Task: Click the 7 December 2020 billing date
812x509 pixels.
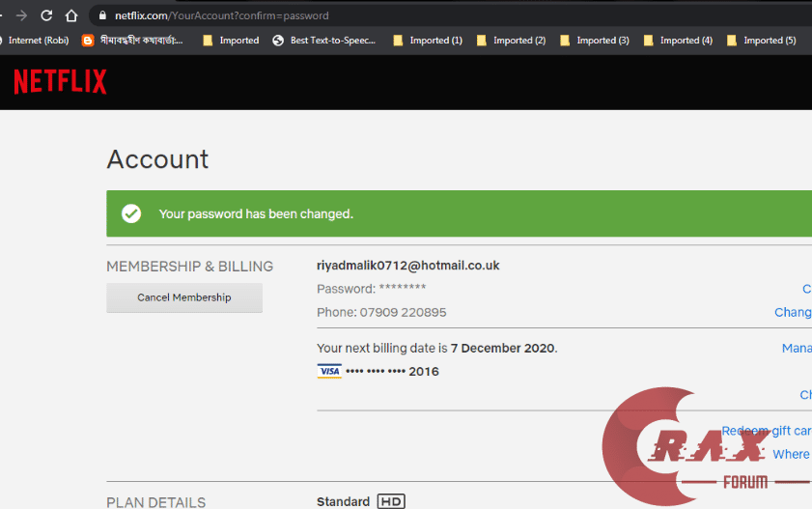Action: [502, 348]
